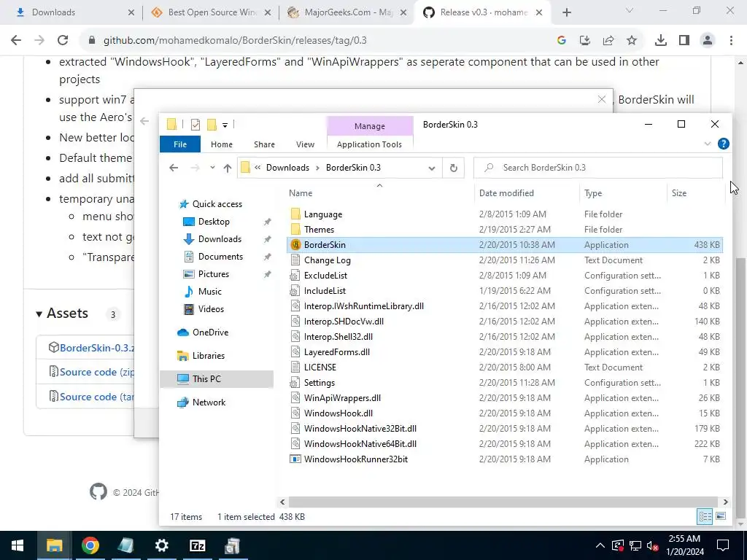Open the address bar history dropdown

click(x=432, y=168)
